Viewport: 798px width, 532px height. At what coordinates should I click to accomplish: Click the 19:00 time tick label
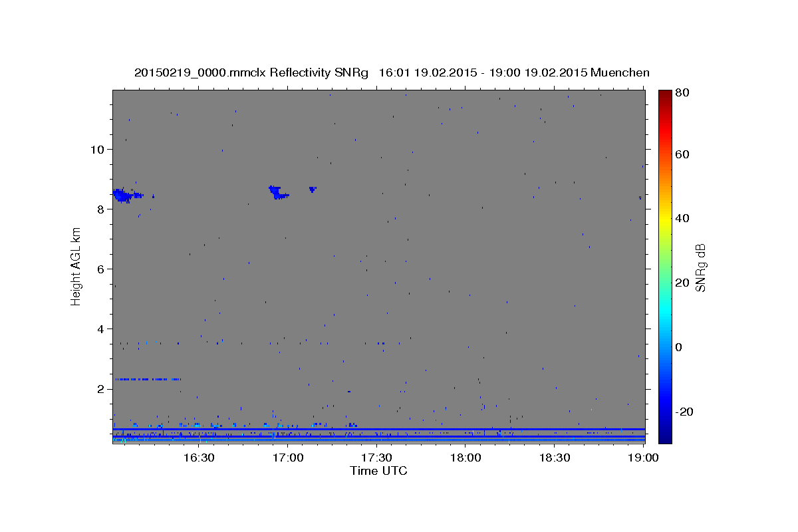(x=643, y=458)
